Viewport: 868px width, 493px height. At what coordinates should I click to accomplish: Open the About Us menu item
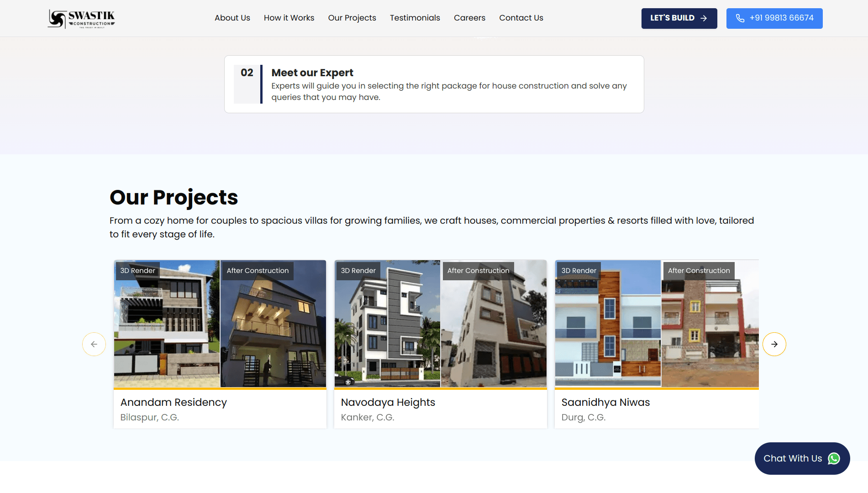click(x=232, y=18)
